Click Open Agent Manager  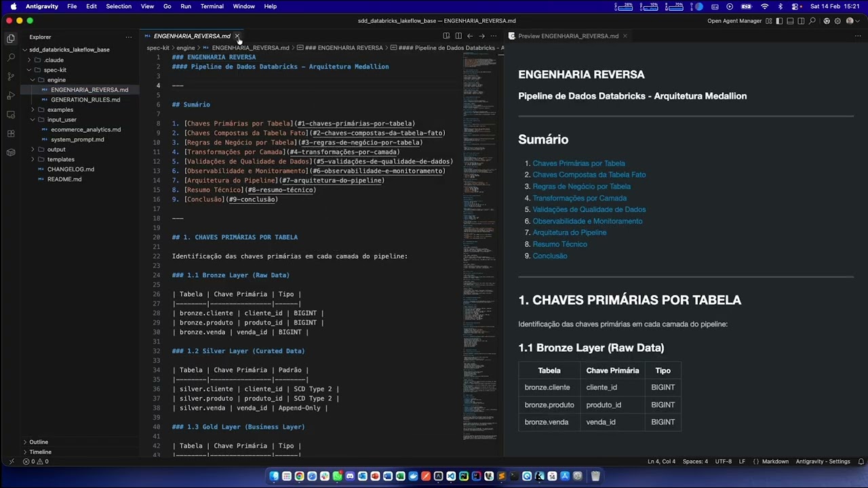[734, 21]
